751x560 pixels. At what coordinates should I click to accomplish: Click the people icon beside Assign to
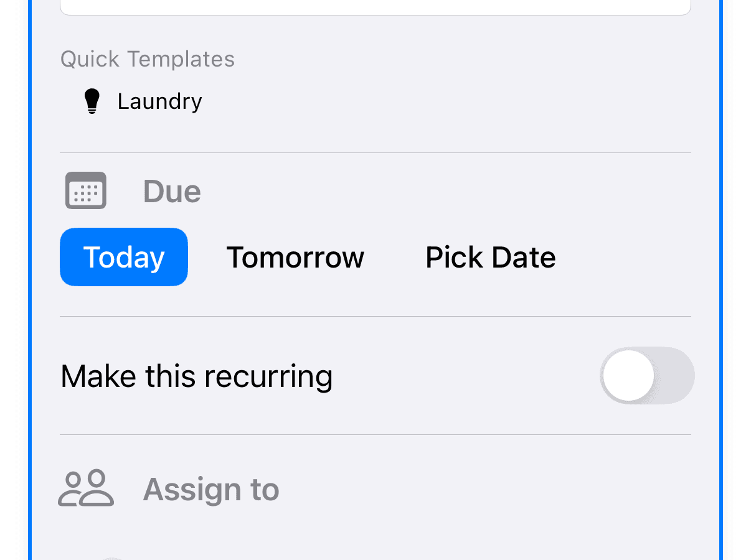(x=86, y=489)
